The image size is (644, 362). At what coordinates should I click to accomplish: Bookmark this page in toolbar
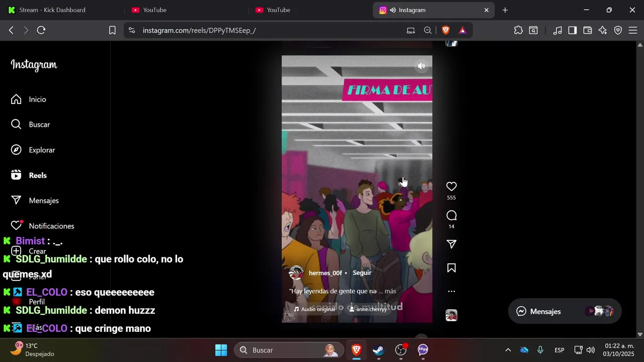point(112,30)
